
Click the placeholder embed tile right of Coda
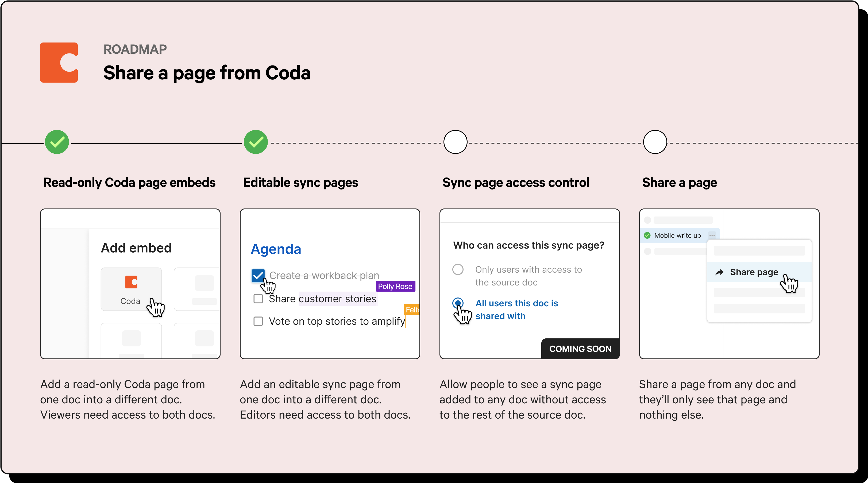198,289
